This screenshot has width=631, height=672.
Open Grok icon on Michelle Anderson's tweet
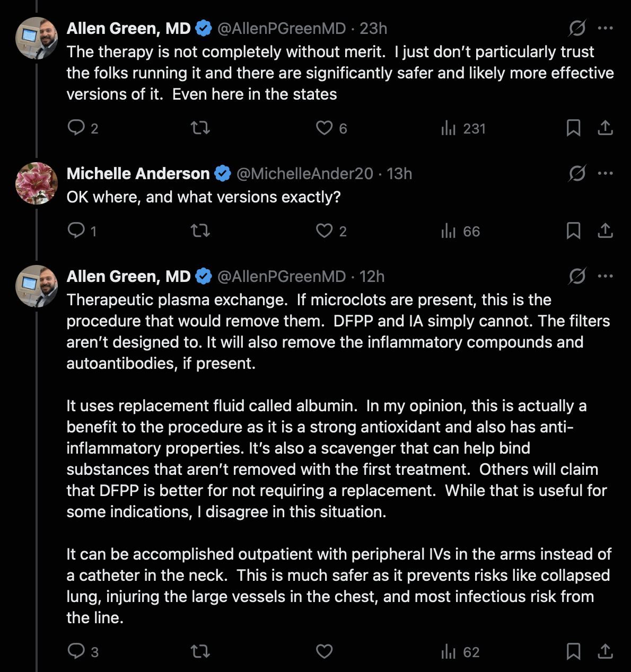point(577,173)
